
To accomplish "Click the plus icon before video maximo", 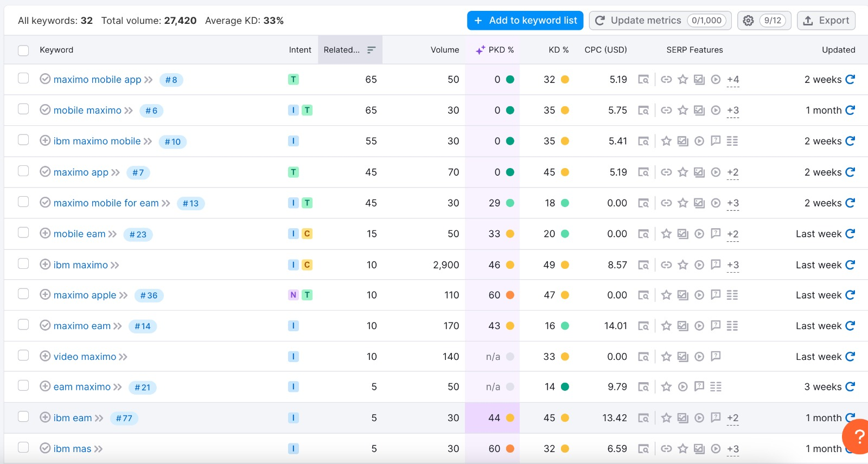I will 46,356.
